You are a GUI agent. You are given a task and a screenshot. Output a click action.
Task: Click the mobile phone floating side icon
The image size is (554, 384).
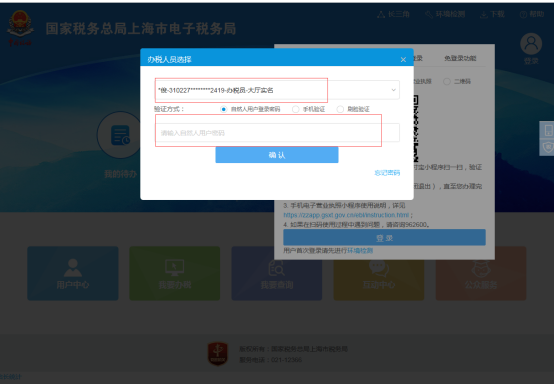pyautogui.click(x=548, y=130)
